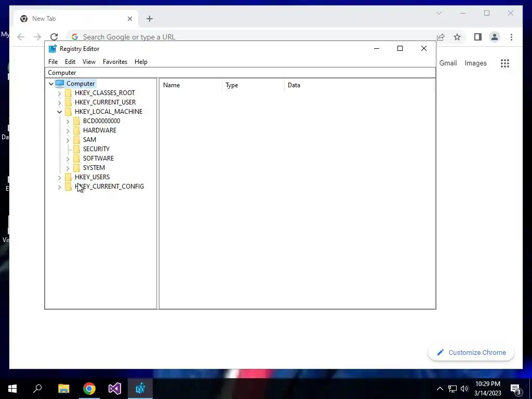Collapse HKEY_LOCAL_MACHINE chevron
Viewport: 532px width, 399px height.
pyautogui.click(x=59, y=112)
